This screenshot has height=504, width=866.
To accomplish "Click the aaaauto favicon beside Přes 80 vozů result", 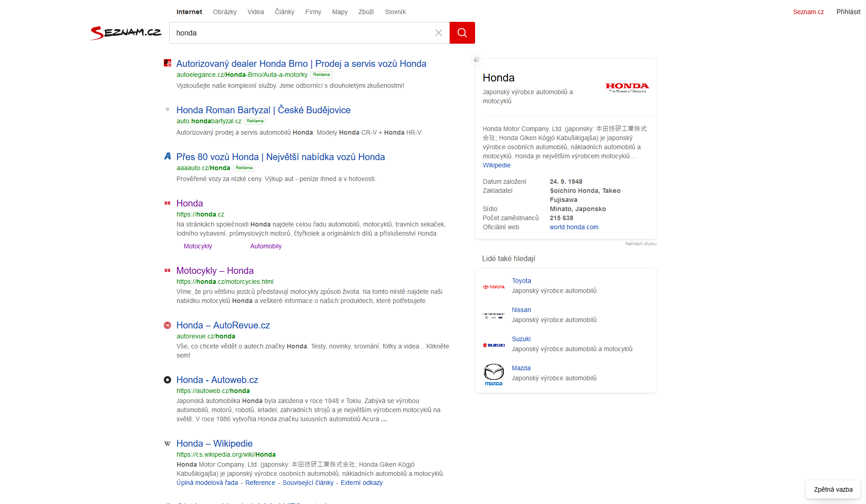I will pyautogui.click(x=167, y=156).
